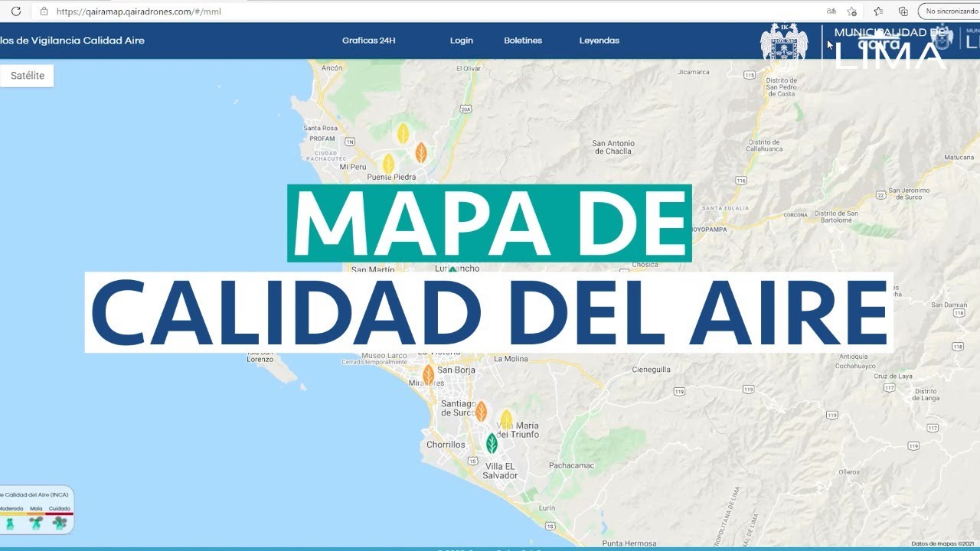980x551 pixels.
Task: Click the orange leaf marker beside Miraflores
Action: click(428, 374)
